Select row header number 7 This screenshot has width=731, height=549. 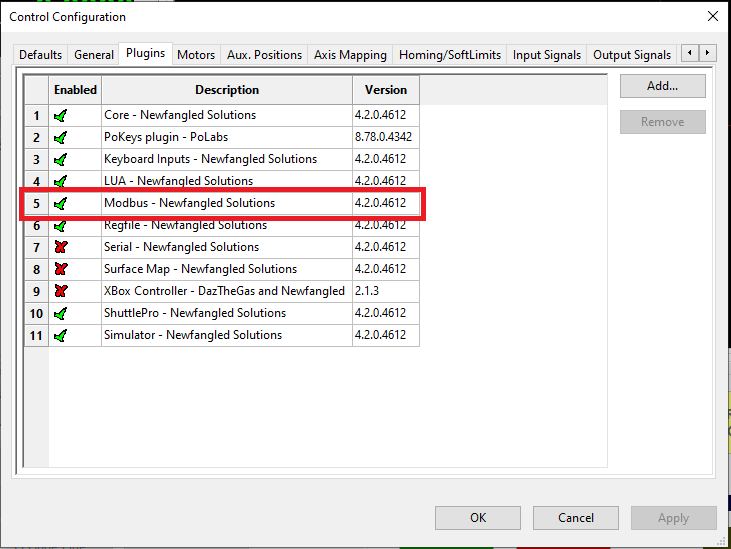pyautogui.click(x=36, y=247)
